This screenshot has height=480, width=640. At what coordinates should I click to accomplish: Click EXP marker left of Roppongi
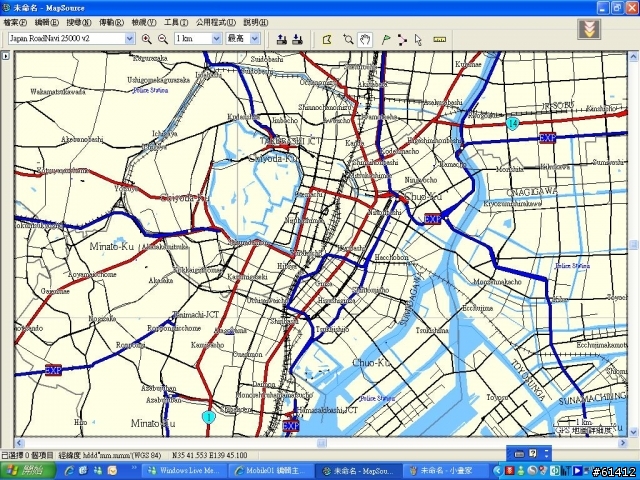point(53,370)
